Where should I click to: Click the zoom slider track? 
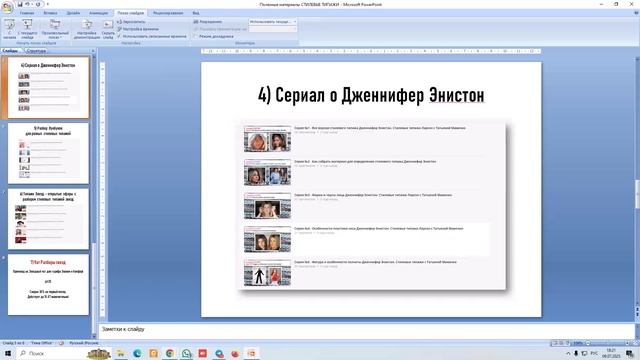pos(608,343)
